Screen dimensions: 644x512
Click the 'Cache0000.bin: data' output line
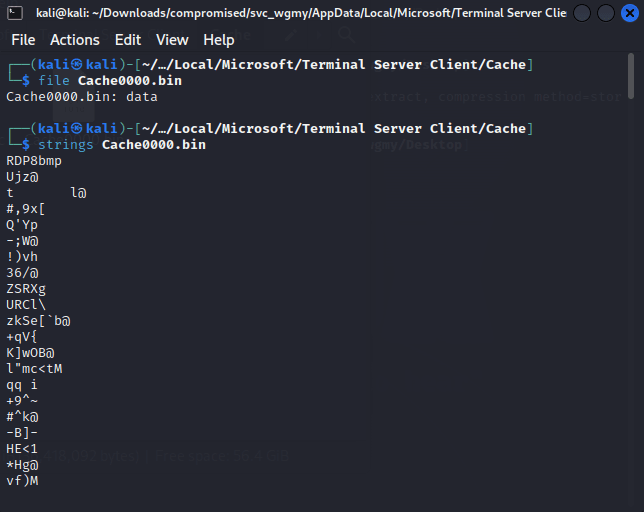(82, 97)
